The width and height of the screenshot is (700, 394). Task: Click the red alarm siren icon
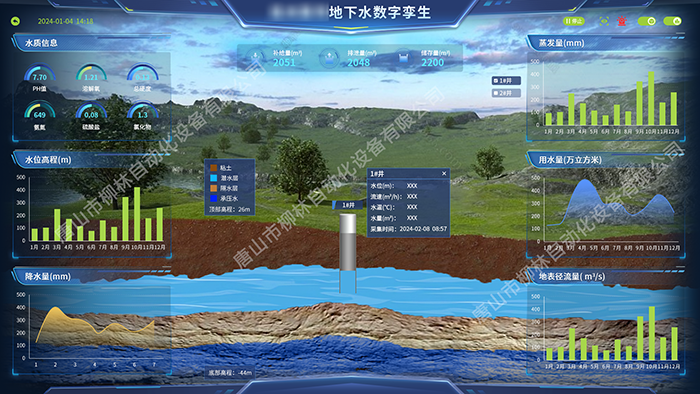tap(621, 21)
